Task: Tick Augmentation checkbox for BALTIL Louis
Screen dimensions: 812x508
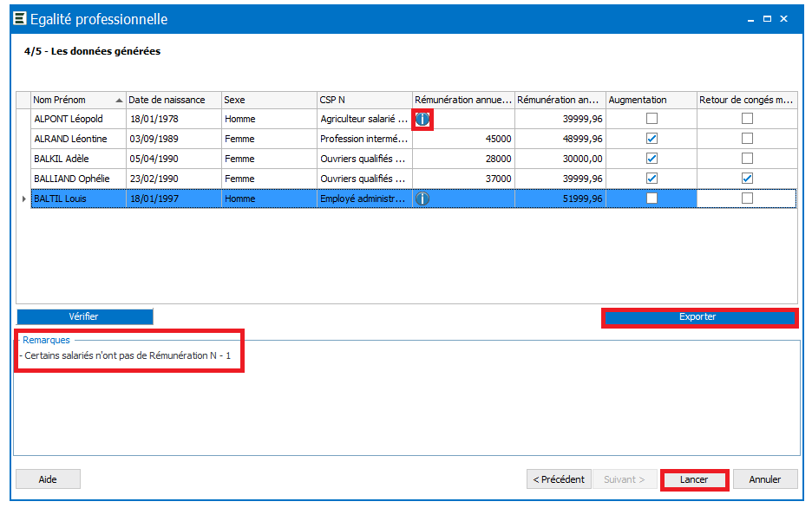Action: [x=652, y=199]
